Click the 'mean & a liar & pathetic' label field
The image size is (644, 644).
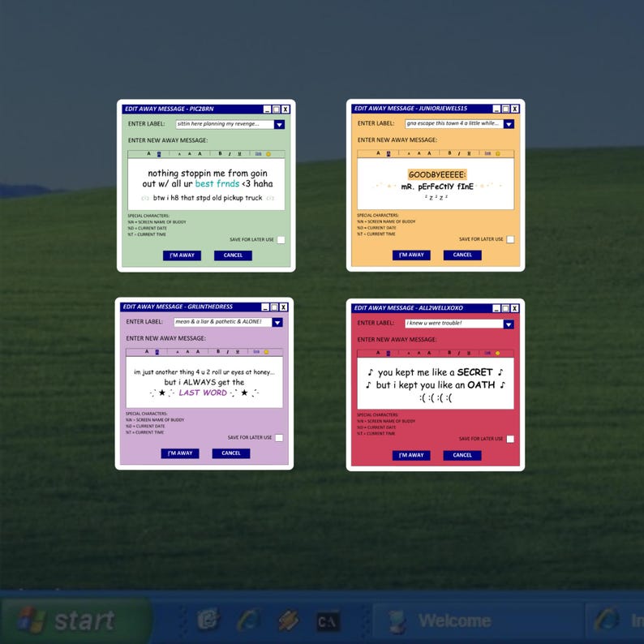223,322
